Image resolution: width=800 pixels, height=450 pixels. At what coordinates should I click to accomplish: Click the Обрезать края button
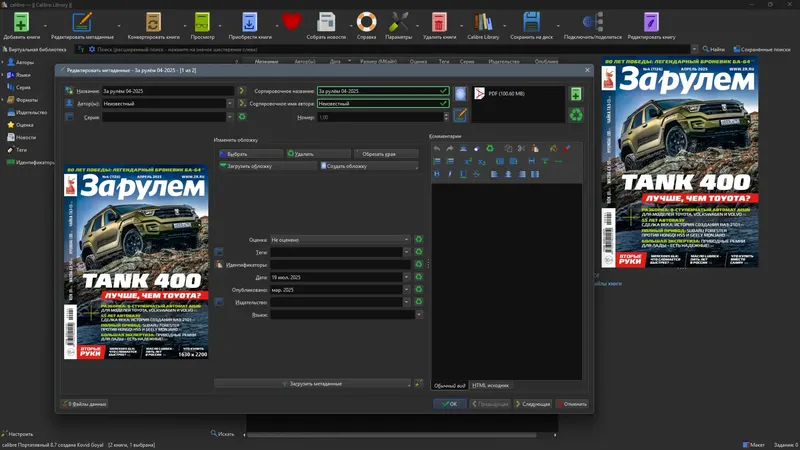click(386, 154)
